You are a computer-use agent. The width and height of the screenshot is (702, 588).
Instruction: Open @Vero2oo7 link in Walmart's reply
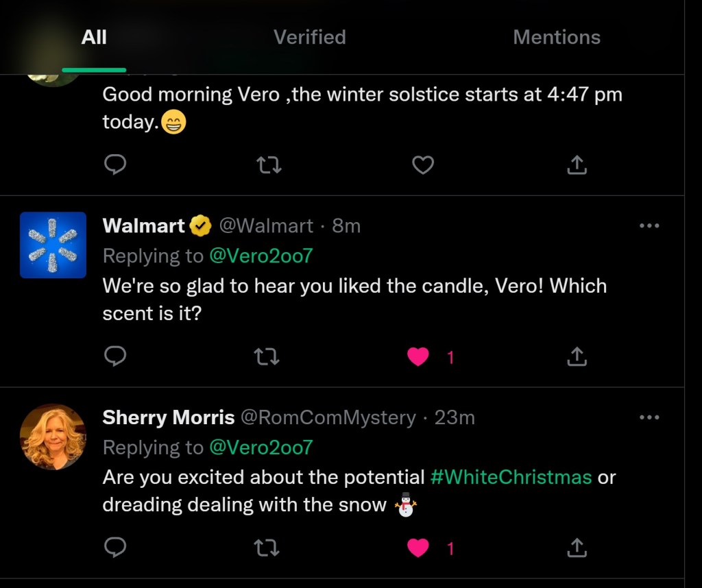pos(261,256)
